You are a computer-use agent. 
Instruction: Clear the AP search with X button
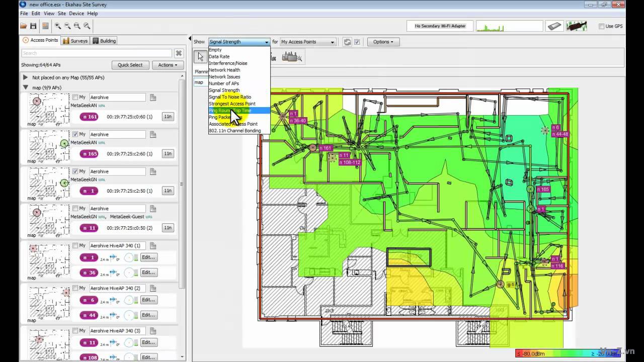click(x=179, y=53)
